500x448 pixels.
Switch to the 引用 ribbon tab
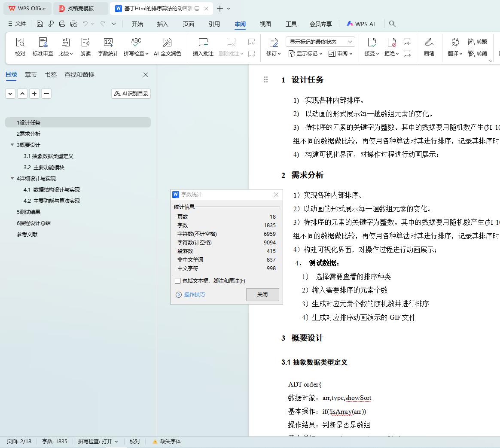214,24
